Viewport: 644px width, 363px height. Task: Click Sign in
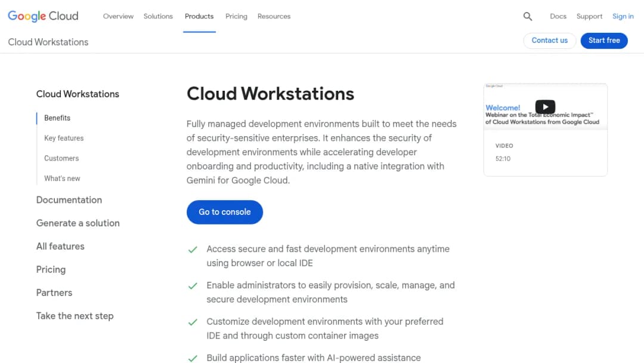coord(623,17)
